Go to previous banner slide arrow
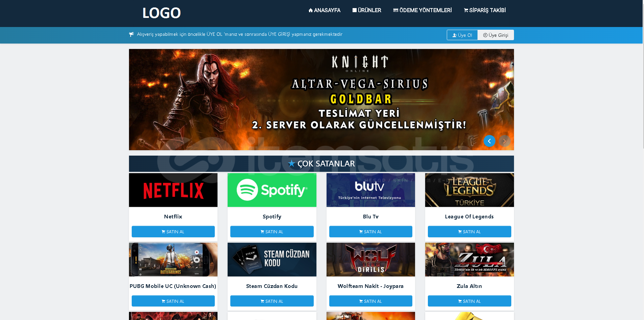 click(x=489, y=141)
